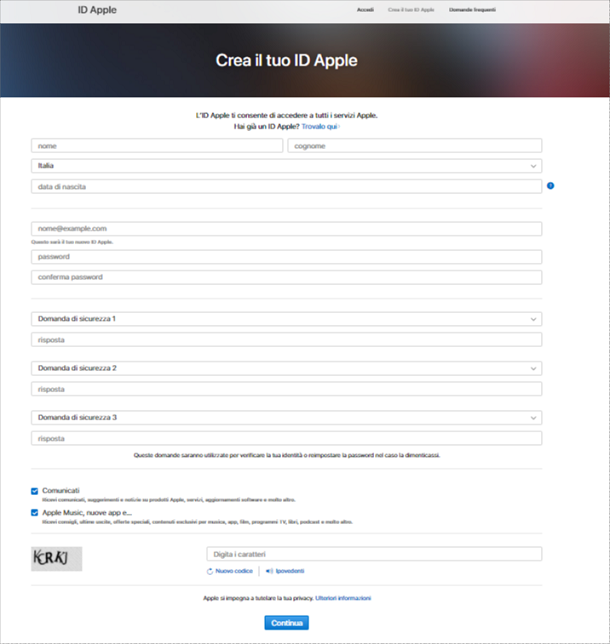The height and width of the screenshot is (644, 610).
Task: Click the Digita i caratteri field
Action: (374, 554)
